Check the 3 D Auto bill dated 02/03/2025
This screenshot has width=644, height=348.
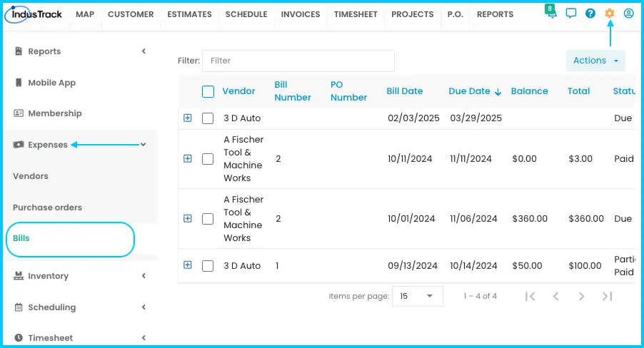click(x=208, y=118)
